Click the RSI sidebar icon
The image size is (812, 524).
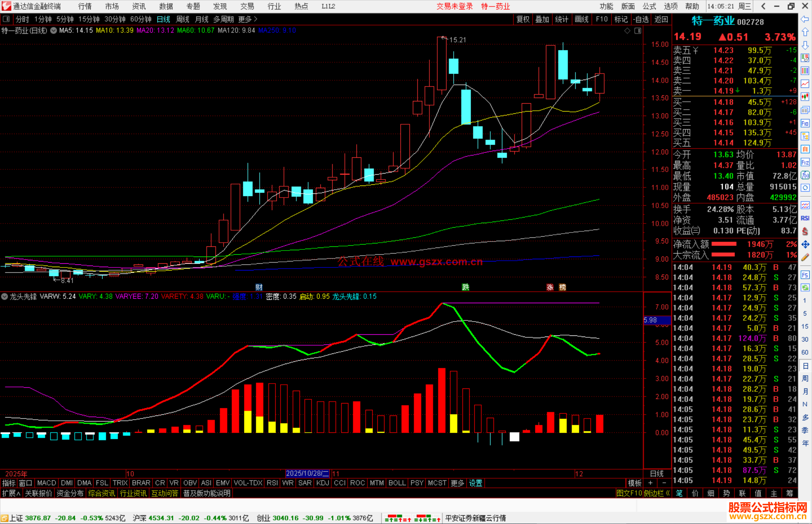click(x=805, y=218)
